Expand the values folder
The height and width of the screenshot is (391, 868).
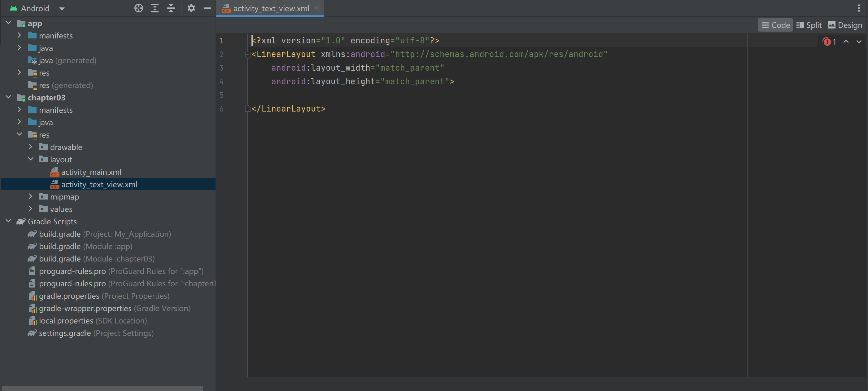coord(30,209)
